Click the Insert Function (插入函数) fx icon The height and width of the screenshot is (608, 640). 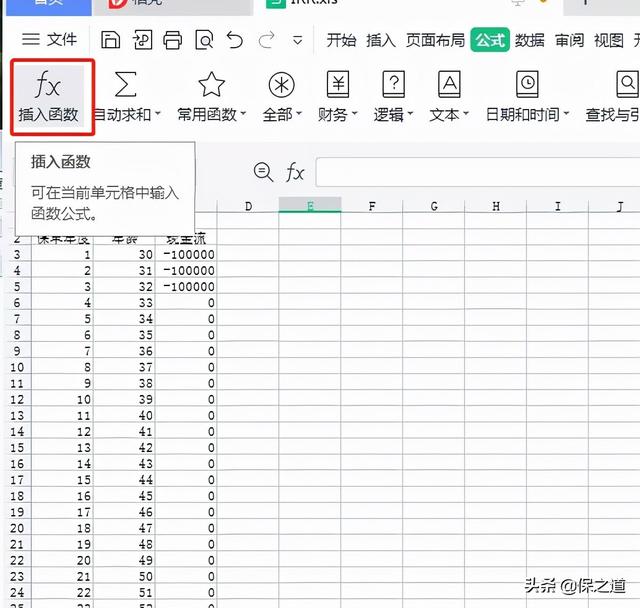pos(47,85)
